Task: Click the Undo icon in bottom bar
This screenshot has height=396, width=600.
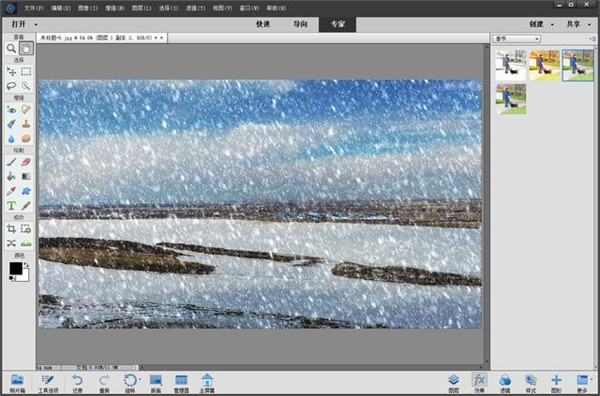Action: pos(77,383)
